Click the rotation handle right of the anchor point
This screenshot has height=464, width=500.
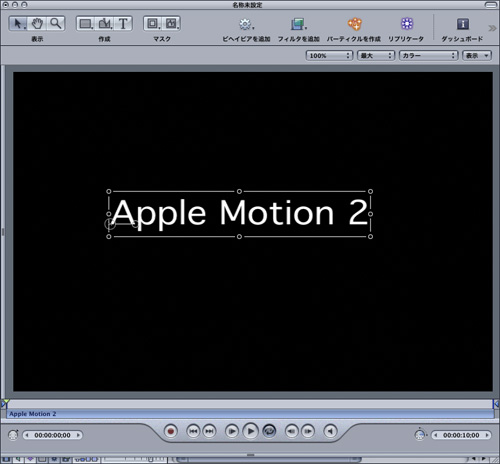(135, 224)
